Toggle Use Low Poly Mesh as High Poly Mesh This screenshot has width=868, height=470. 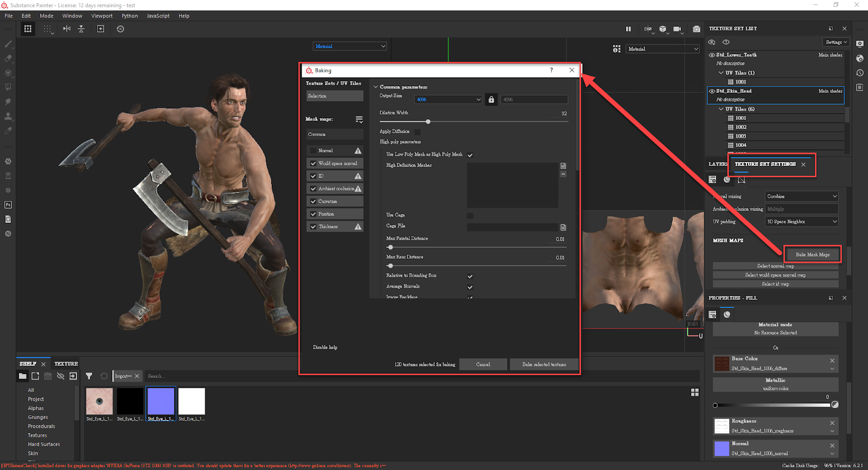(470, 155)
